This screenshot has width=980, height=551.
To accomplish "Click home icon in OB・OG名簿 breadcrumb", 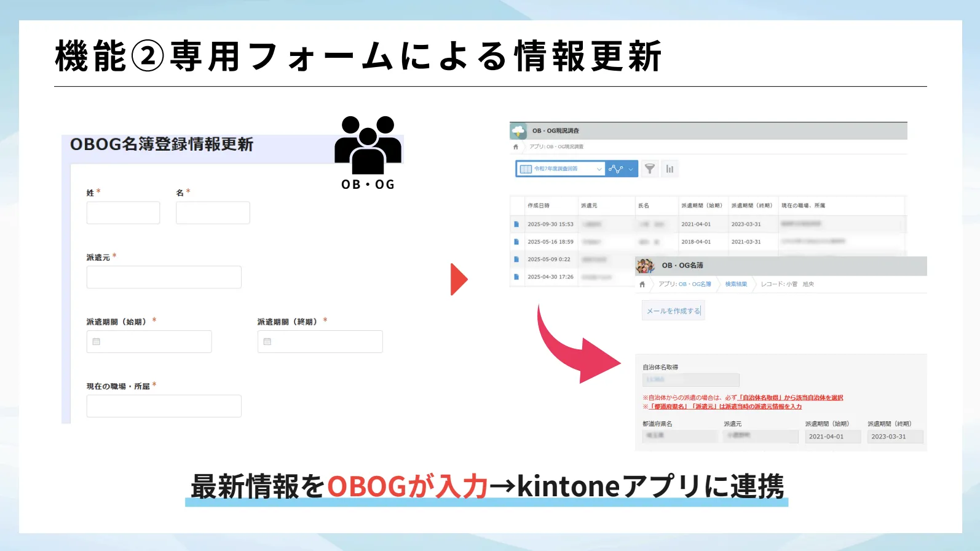I will point(642,284).
